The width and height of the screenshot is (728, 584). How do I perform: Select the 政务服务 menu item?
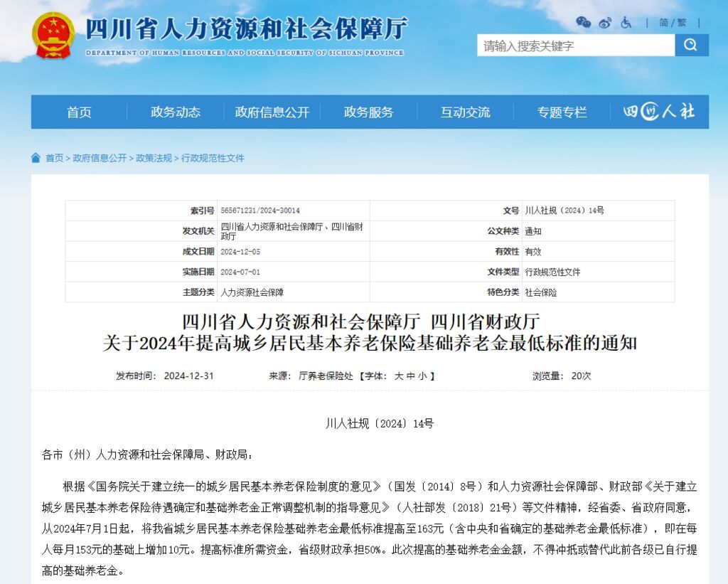(x=368, y=112)
